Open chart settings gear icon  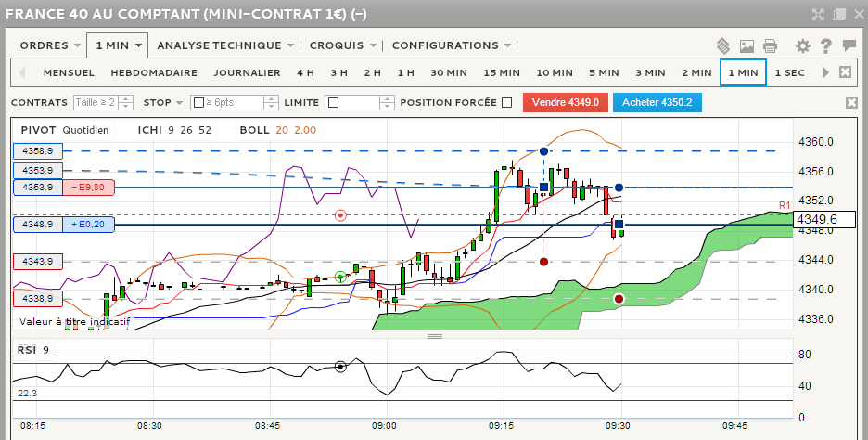pos(803,46)
